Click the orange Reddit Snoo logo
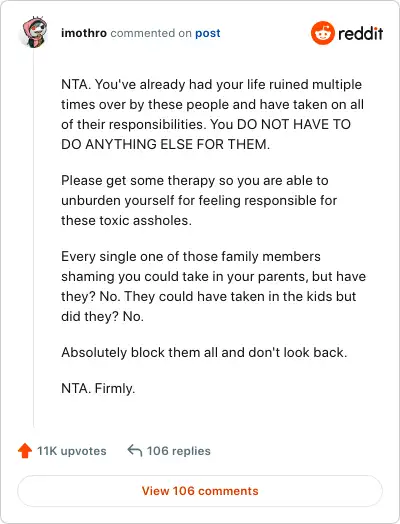Screen dimensions: 400x524 322,33
